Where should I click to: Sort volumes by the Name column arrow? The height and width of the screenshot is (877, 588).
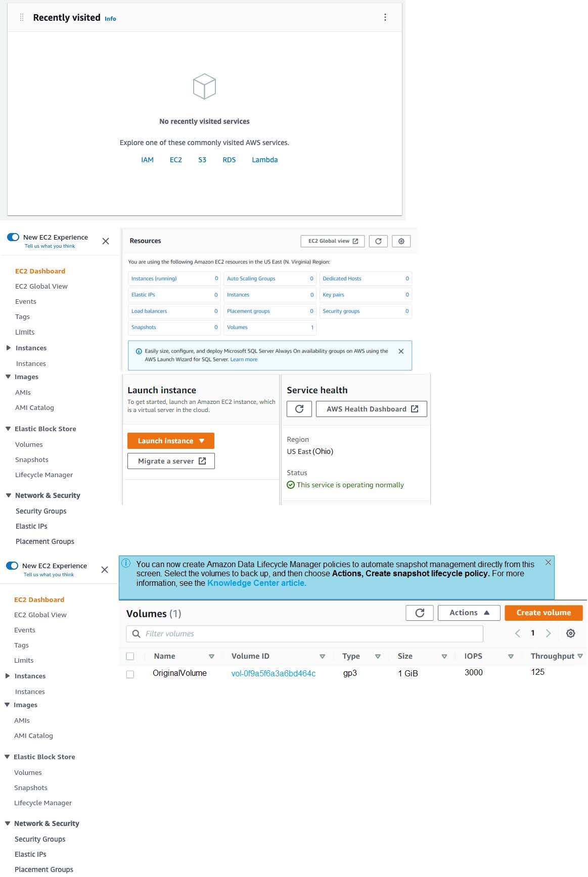pos(211,657)
